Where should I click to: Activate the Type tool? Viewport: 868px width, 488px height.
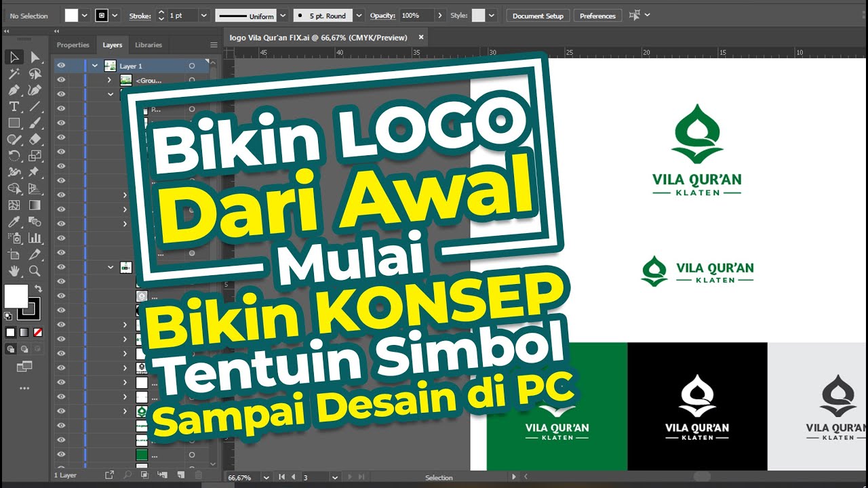click(x=14, y=106)
